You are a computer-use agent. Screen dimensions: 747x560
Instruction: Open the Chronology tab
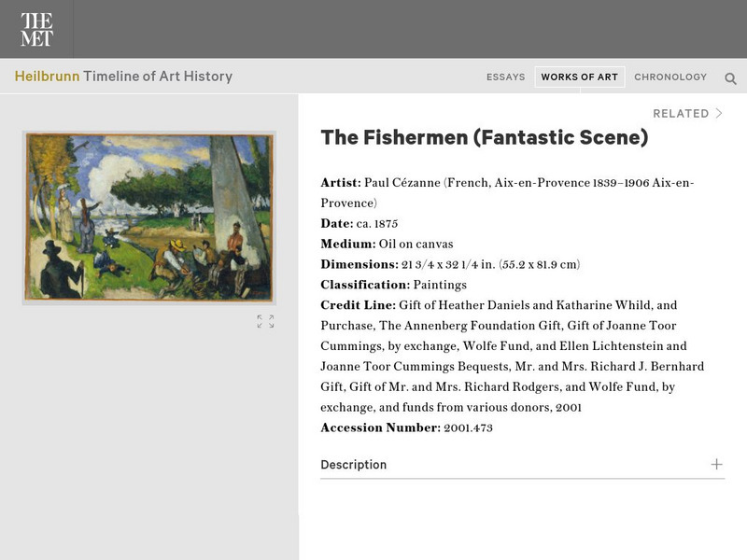tap(670, 77)
